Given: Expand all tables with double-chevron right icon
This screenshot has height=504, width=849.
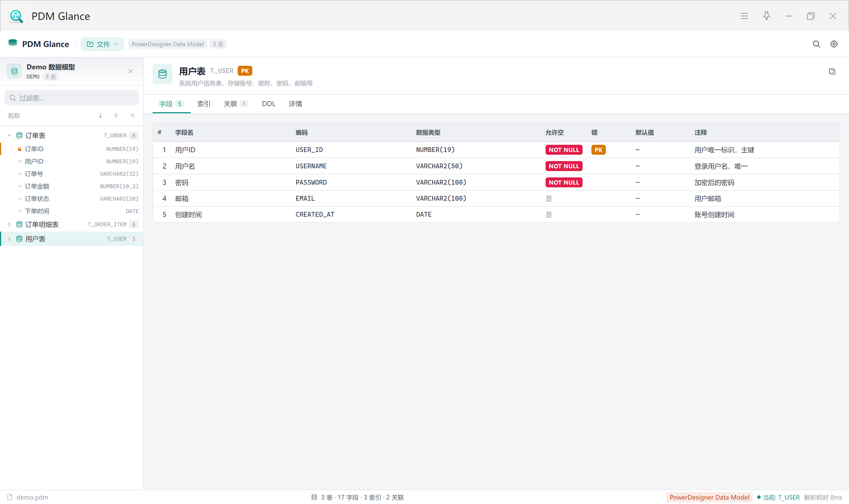Looking at the screenshot, I should [x=116, y=116].
